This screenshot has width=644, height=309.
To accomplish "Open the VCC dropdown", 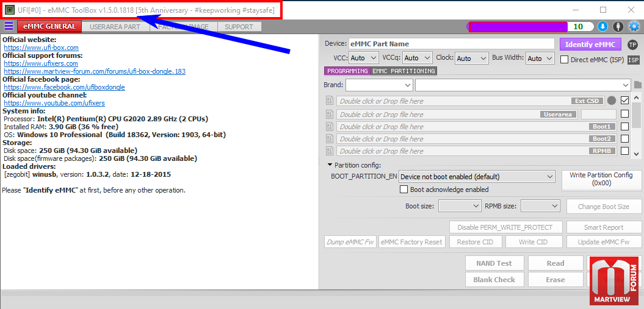I will tap(364, 58).
